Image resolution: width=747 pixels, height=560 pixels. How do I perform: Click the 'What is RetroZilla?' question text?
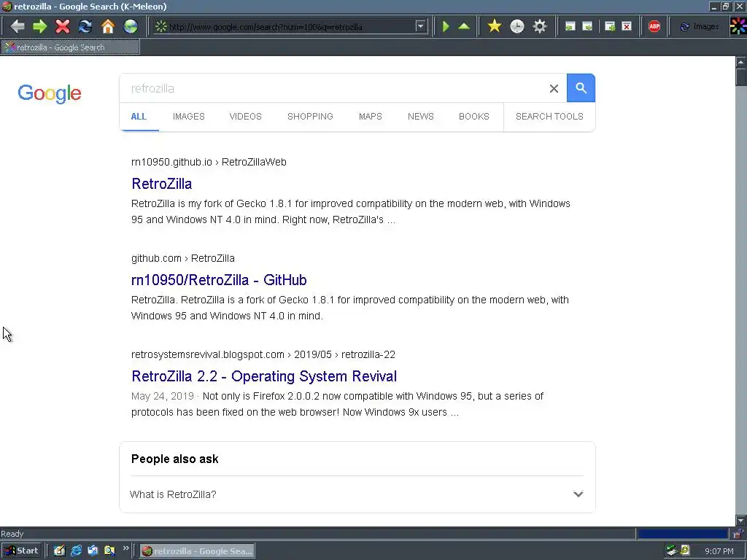click(x=173, y=494)
